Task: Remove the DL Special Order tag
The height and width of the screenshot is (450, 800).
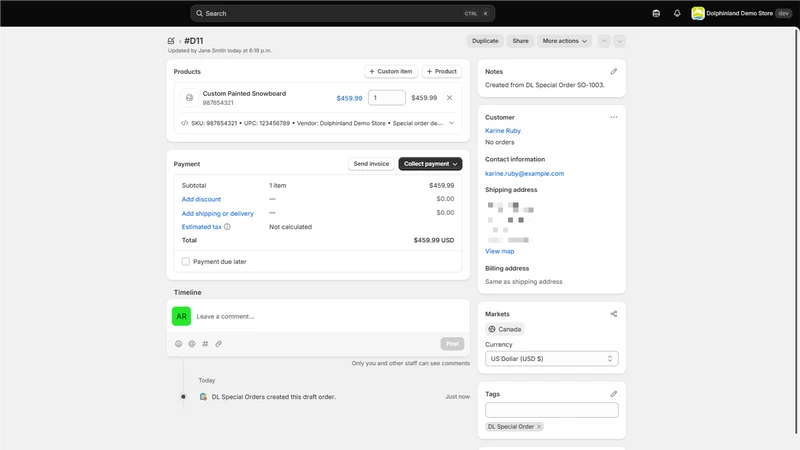Action: pyautogui.click(x=539, y=427)
